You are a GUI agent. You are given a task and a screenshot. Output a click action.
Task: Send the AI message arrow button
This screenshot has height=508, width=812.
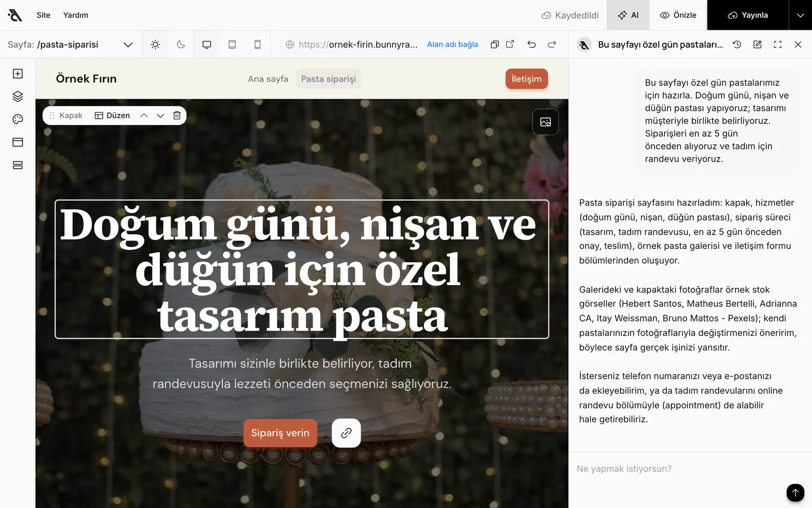click(x=795, y=492)
